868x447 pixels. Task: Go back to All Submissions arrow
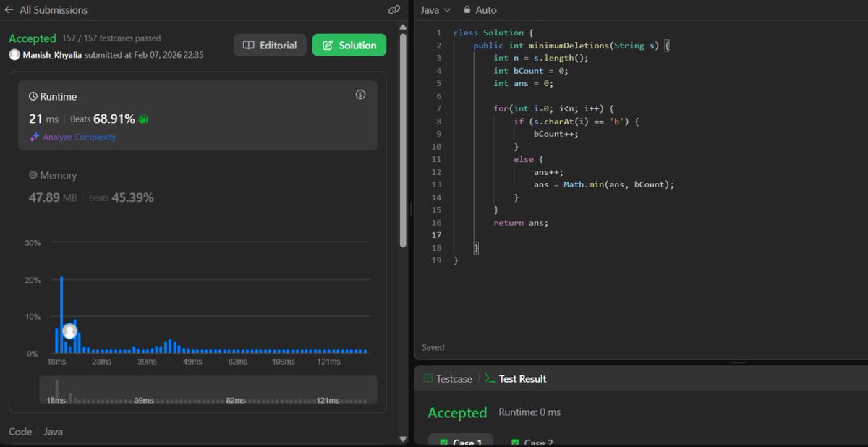9,10
